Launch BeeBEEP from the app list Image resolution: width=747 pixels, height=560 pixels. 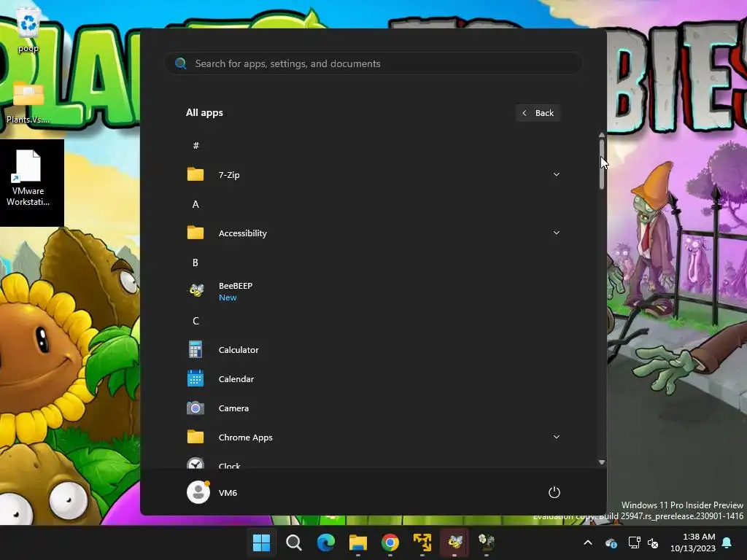tap(373, 291)
